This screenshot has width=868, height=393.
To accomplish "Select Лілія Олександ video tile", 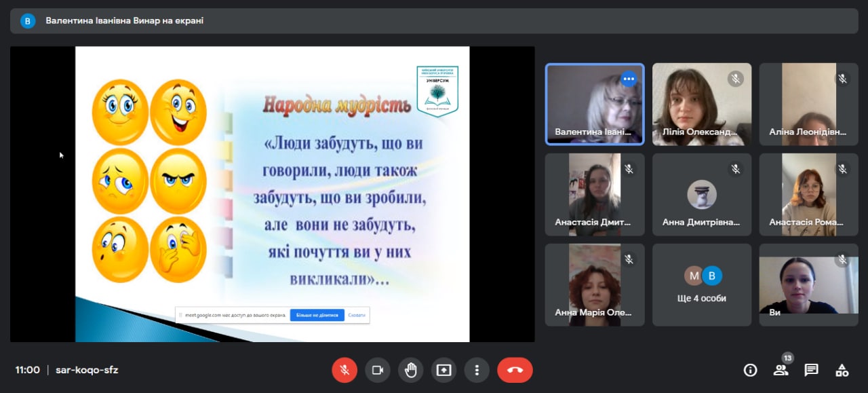I will pos(702,105).
